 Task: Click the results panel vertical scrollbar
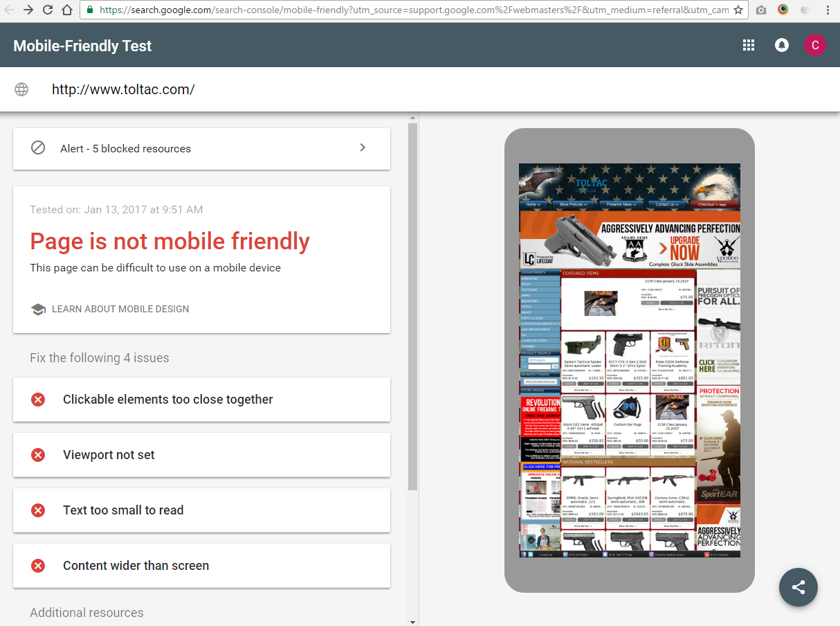pyautogui.click(x=412, y=307)
